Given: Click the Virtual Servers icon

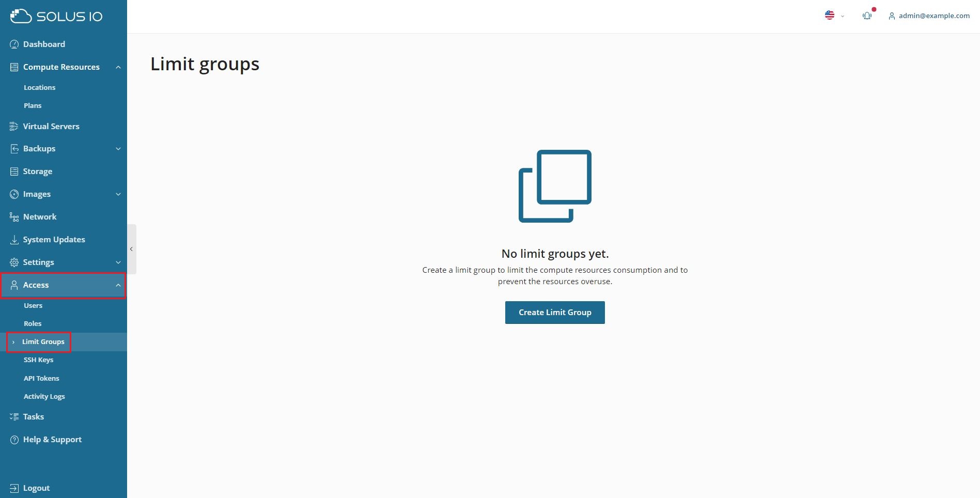Looking at the screenshot, I should (14, 127).
